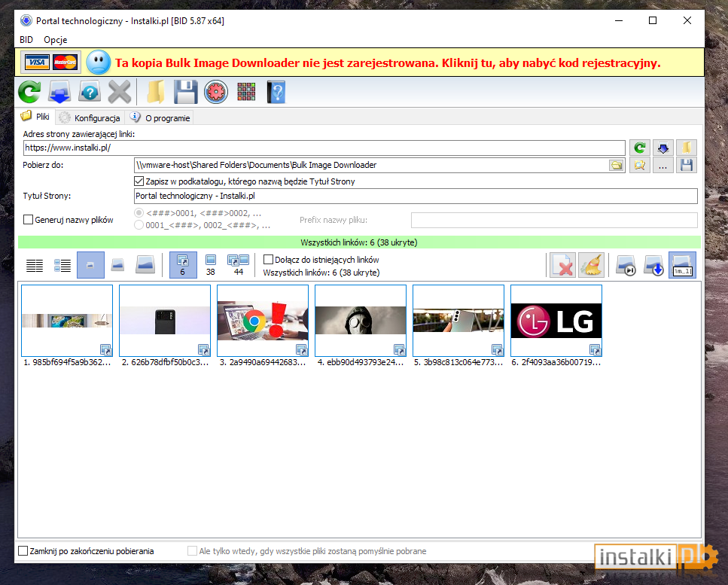Click the Pobierz do path field
This screenshot has width=728, height=585.
[371, 166]
